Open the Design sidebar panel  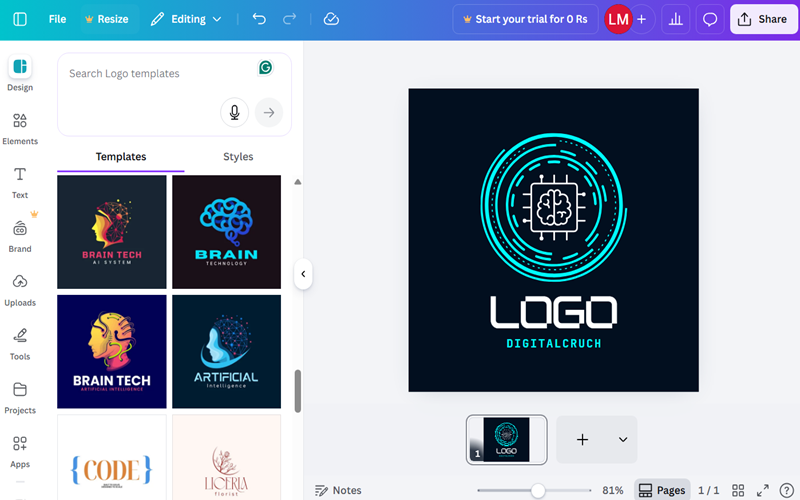click(x=20, y=73)
